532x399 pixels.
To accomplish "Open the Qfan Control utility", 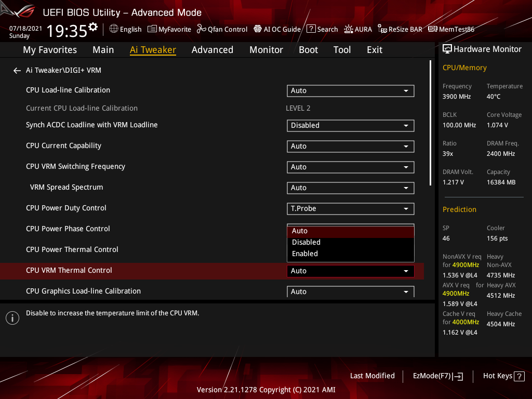I will [222, 29].
